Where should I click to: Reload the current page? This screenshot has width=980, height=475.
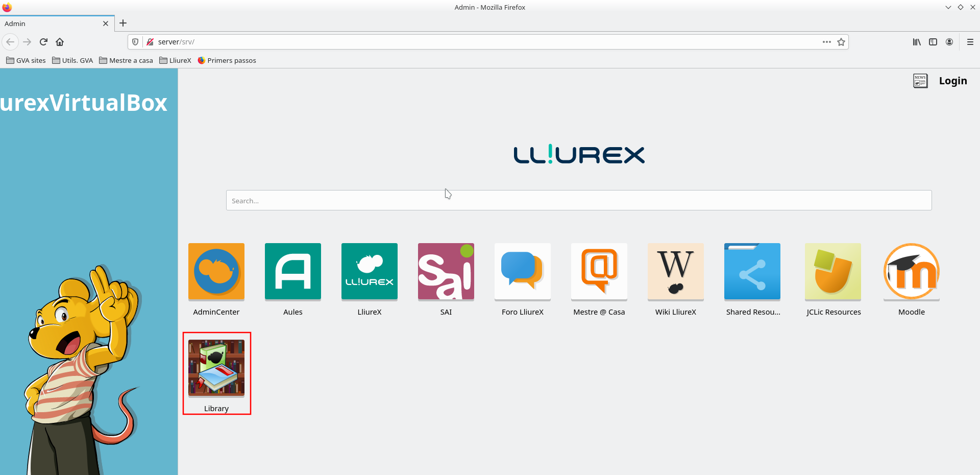point(43,42)
